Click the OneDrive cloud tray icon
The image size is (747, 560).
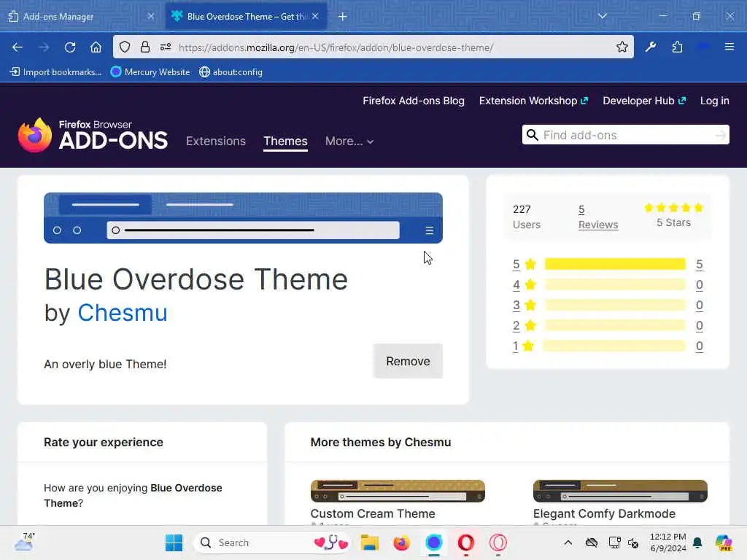[592, 542]
